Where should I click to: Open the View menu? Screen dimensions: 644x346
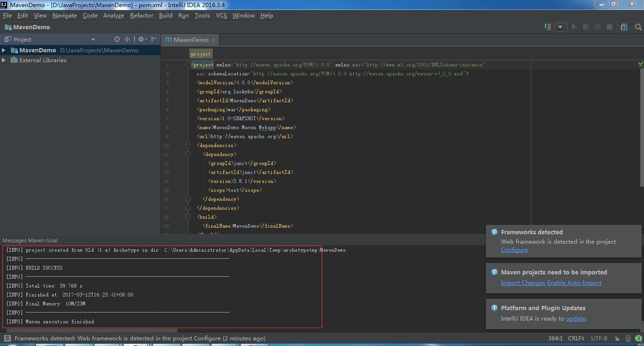coord(40,15)
